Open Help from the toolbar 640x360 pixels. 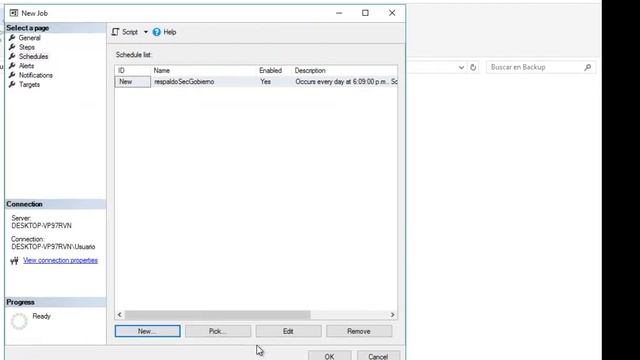point(164,32)
